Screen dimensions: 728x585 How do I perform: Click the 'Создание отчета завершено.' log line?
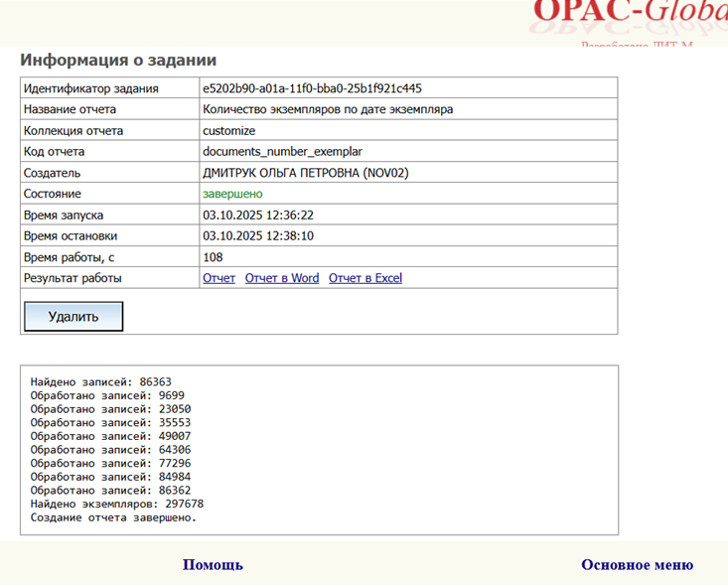(113, 517)
